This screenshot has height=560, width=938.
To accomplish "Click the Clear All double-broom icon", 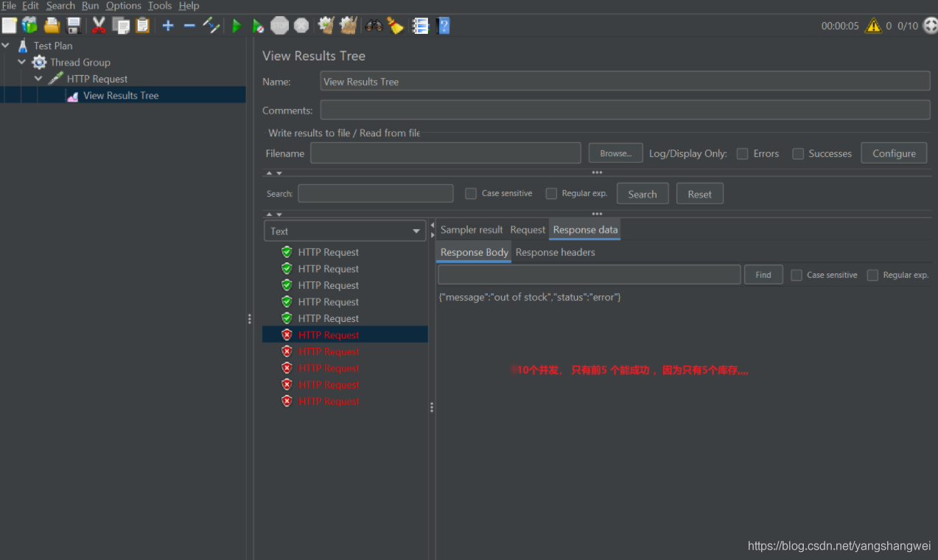I will [x=349, y=26].
